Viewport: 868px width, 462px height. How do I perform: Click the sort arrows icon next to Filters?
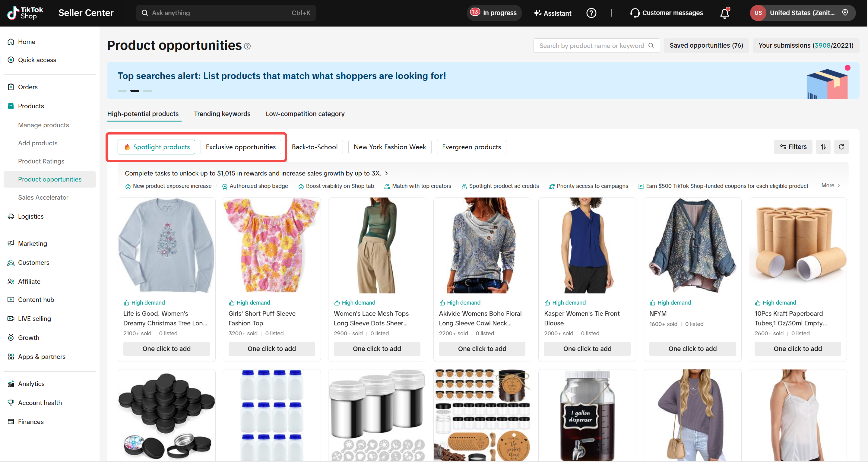tap(823, 147)
